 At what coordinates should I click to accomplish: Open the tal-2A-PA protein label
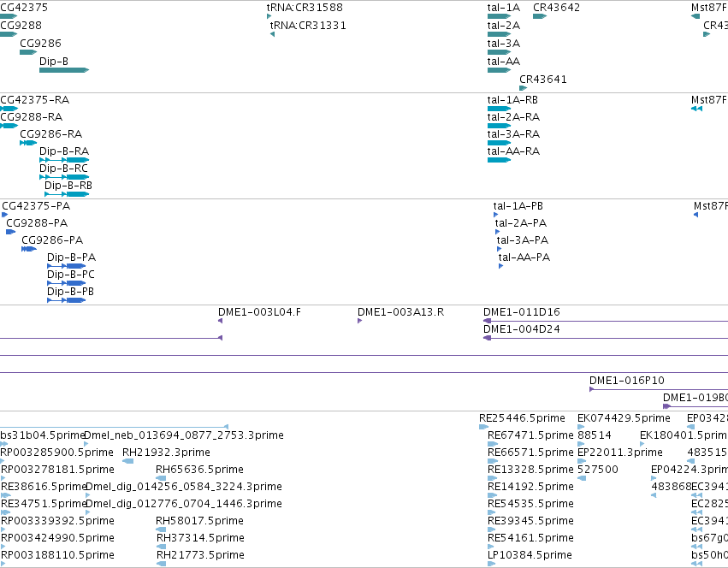521,223
